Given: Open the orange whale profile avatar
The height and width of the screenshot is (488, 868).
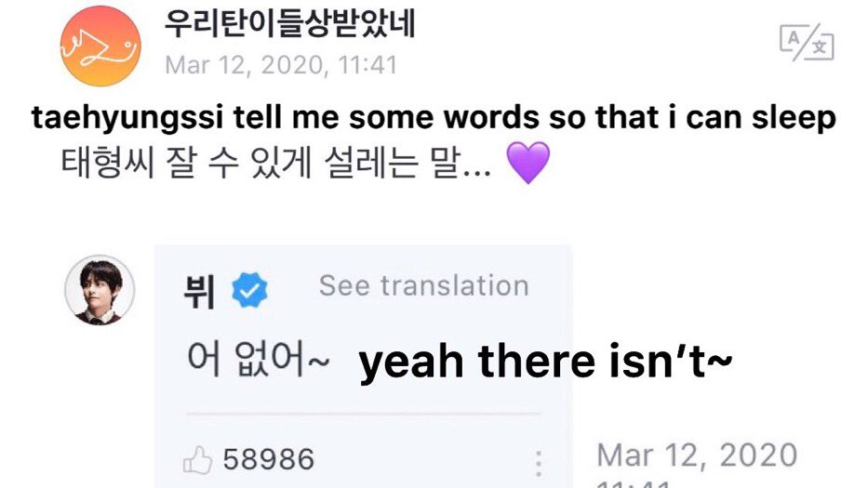Looking at the screenshot, I should (x=100, y=46).
